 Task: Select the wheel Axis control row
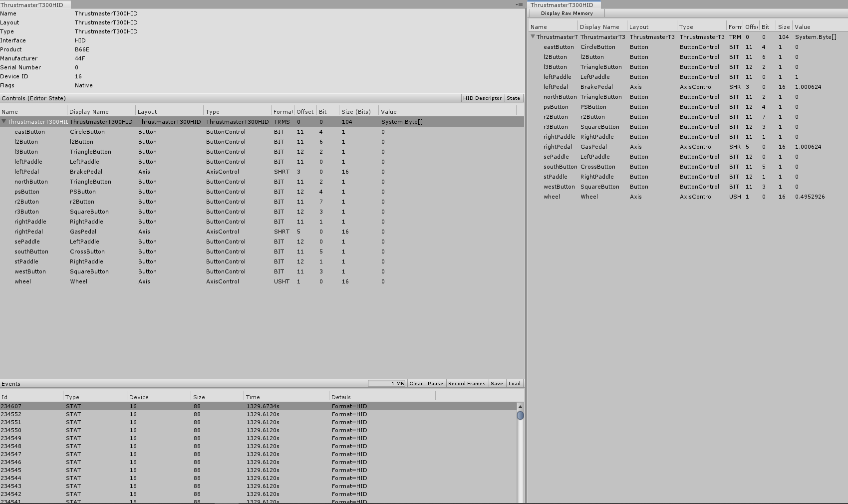coord(150,281)
